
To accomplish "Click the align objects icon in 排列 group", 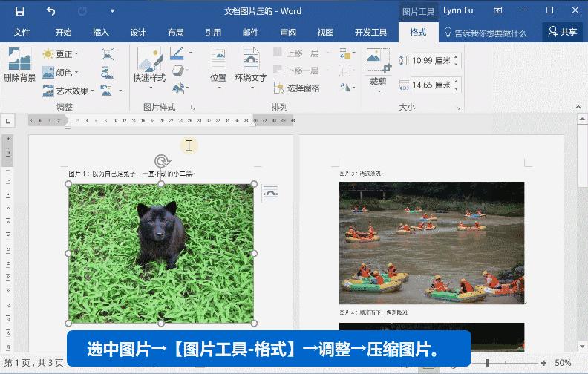I will pos(344,53).
